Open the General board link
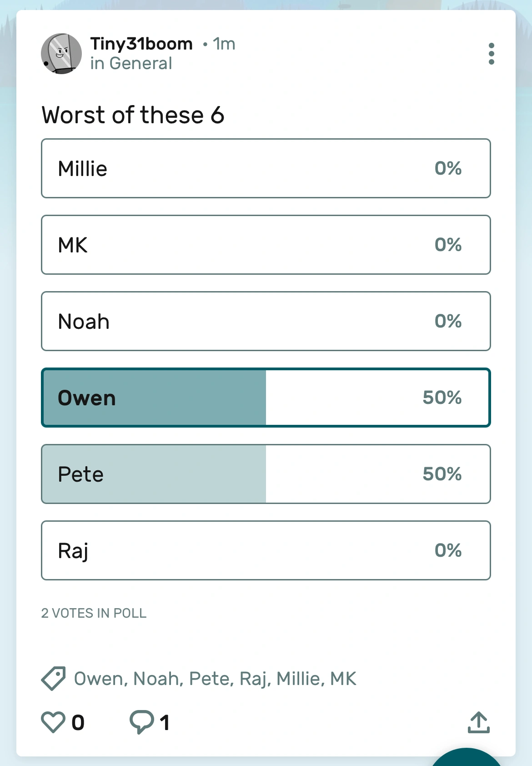The width and height of the screenshot is (532, 766). pyautogui.click(x=131, y=63)
